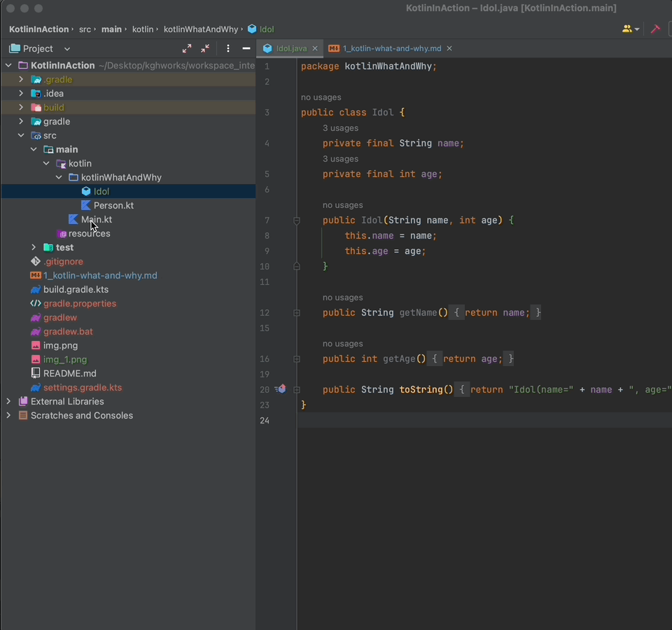Select img.png file

tap(60, 345)
